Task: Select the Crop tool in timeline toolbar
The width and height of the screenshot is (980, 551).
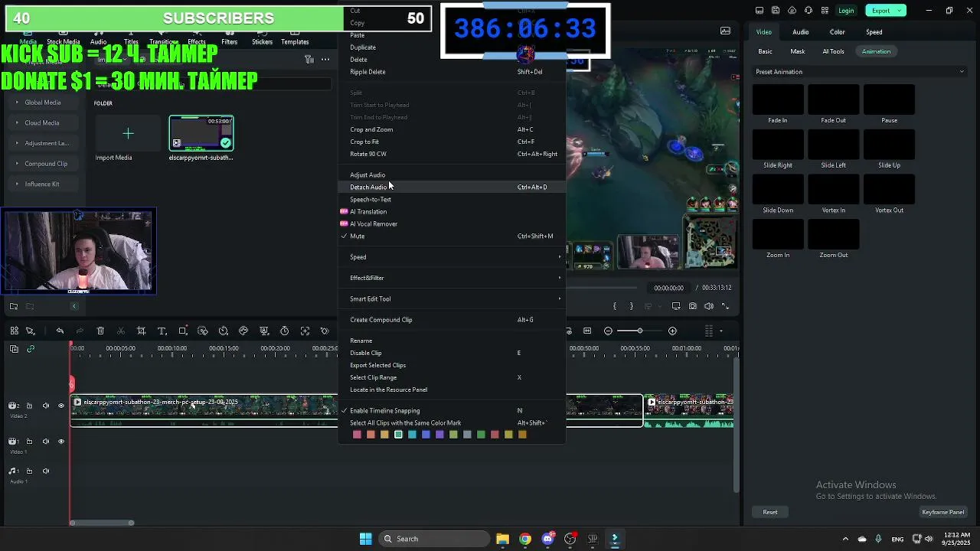Action: (141, 331)
